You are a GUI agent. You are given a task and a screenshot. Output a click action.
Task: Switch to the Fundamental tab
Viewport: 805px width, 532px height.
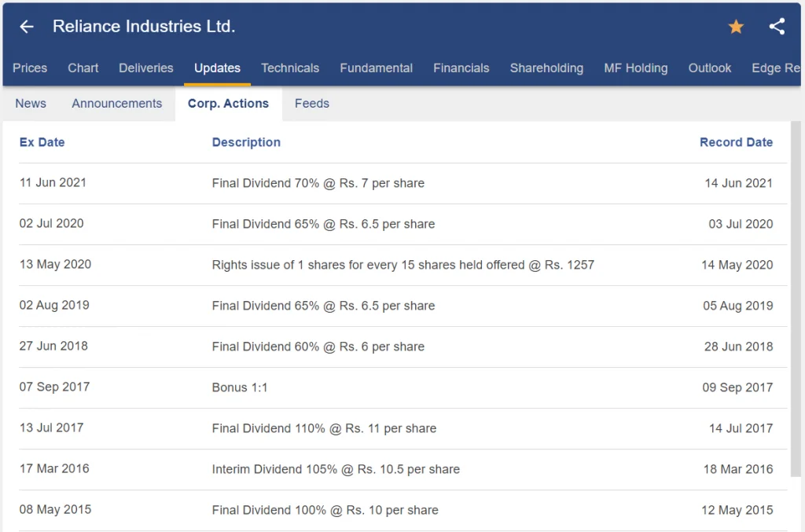[377, 68]
